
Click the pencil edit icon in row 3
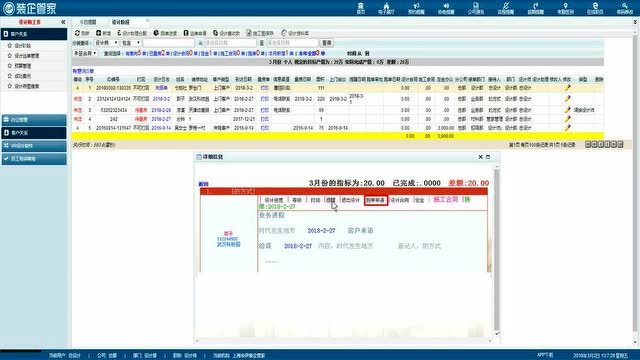[567, 110]
